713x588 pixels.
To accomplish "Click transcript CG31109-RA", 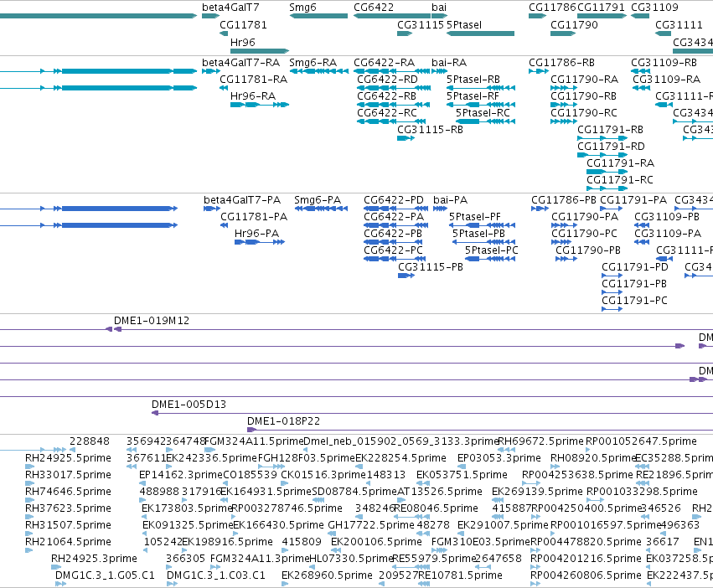I will click(x=667, y=80).
